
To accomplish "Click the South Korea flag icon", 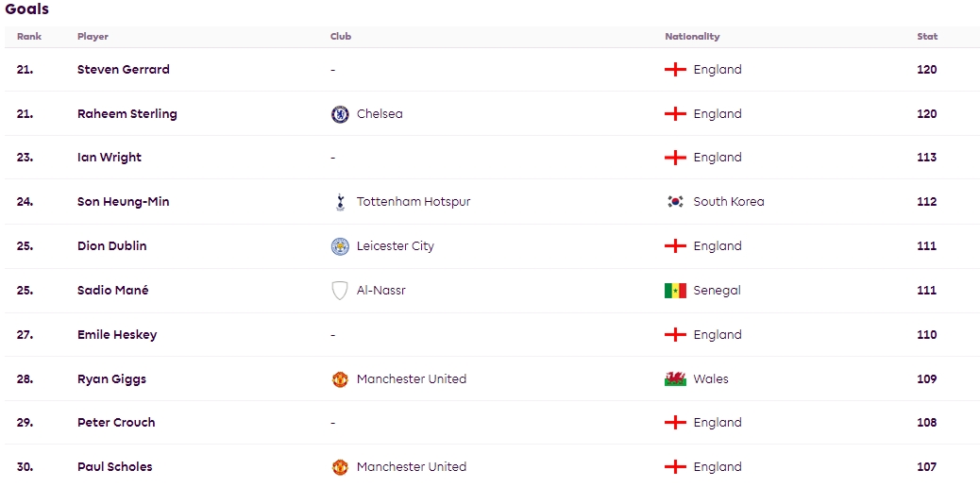I will click(675, 202).
